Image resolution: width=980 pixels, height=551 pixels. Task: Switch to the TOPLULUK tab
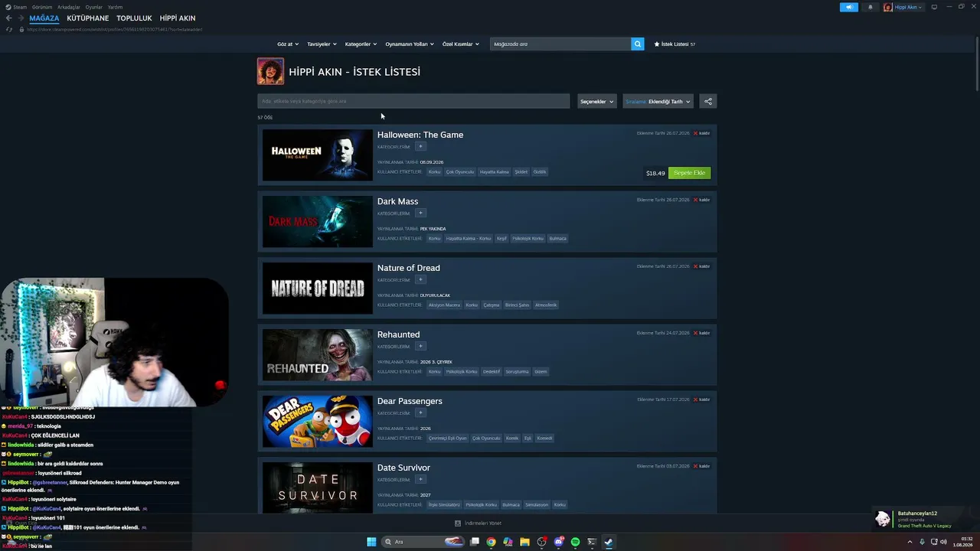(135, 18)
